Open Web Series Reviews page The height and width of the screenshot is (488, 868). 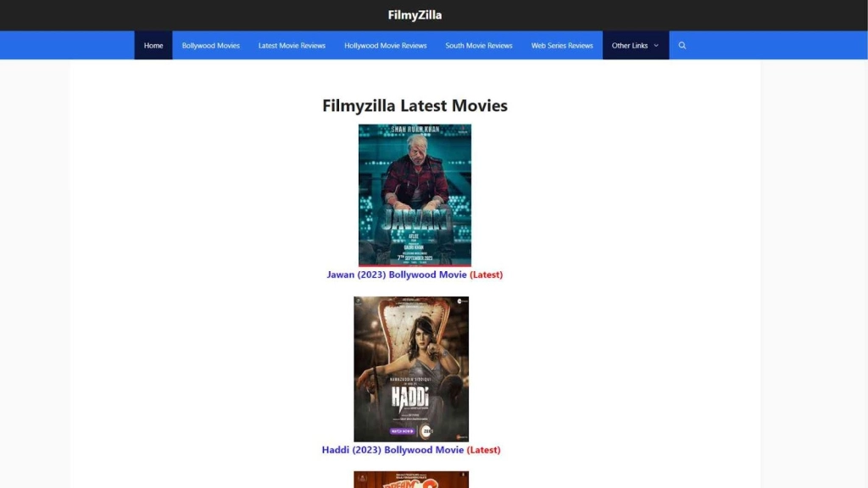(562, 46)
